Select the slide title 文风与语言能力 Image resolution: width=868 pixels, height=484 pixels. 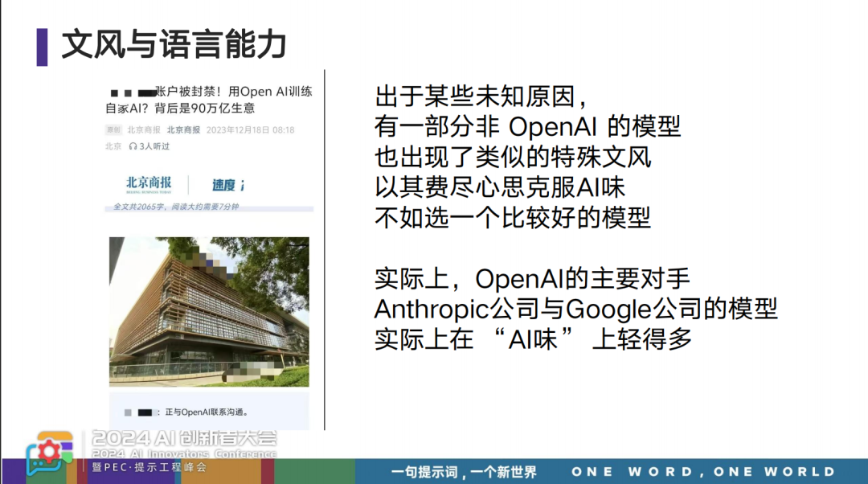(174, 44)
